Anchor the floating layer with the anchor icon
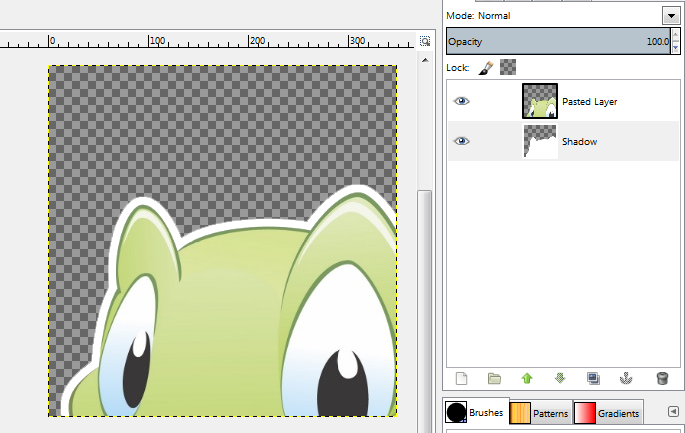The image size is (685, 433). click(627, 378)
